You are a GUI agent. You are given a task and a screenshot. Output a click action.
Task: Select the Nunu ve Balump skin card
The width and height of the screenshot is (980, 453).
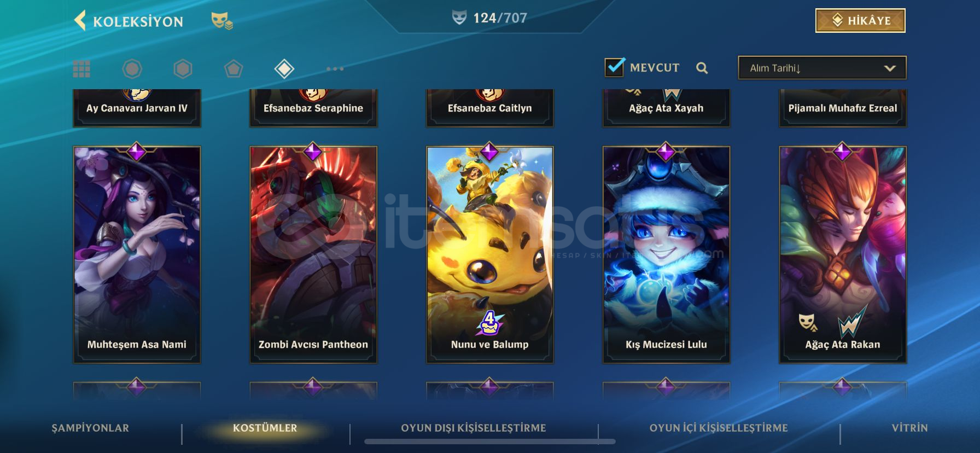[489, 254]
